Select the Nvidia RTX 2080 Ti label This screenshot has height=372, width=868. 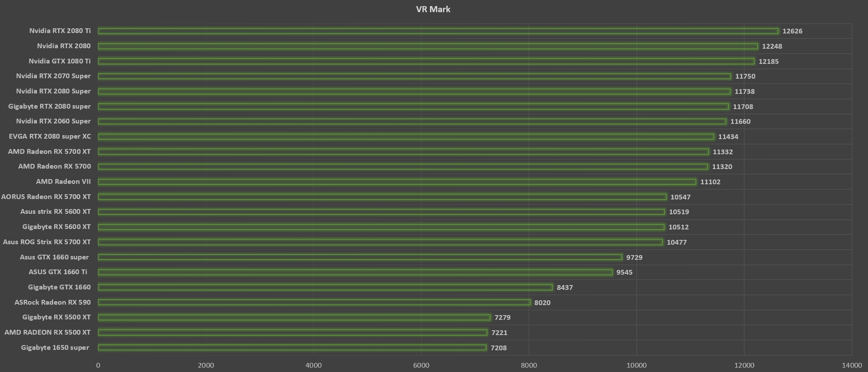coord(60,31)
